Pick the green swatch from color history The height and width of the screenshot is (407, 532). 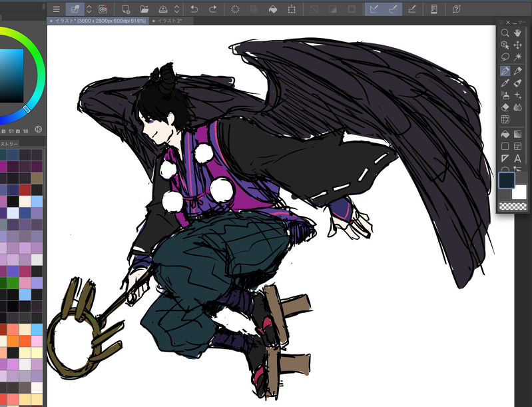tap(13, 282)
